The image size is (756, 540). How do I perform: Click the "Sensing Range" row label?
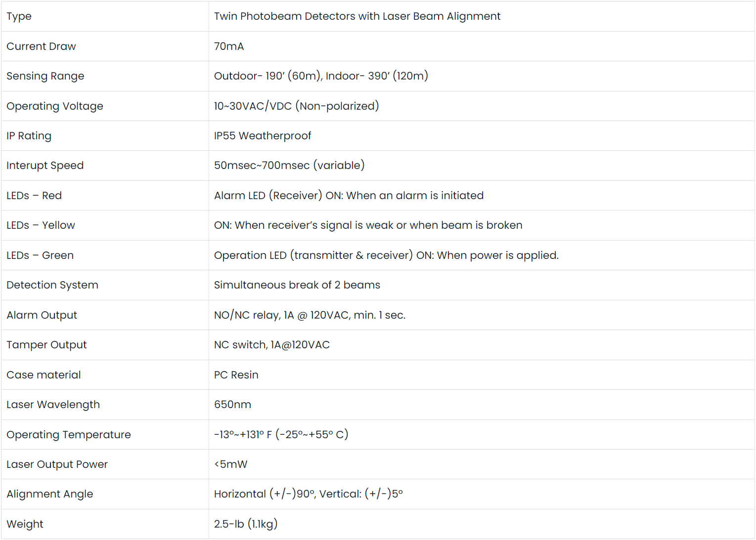pos(45,76)
